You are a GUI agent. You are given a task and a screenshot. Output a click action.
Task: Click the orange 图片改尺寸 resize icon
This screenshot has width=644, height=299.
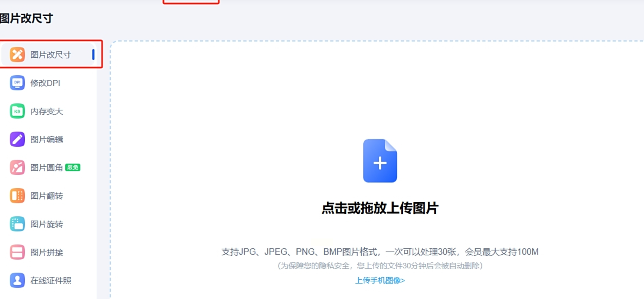pyautogui.click(x=17, y=54)
